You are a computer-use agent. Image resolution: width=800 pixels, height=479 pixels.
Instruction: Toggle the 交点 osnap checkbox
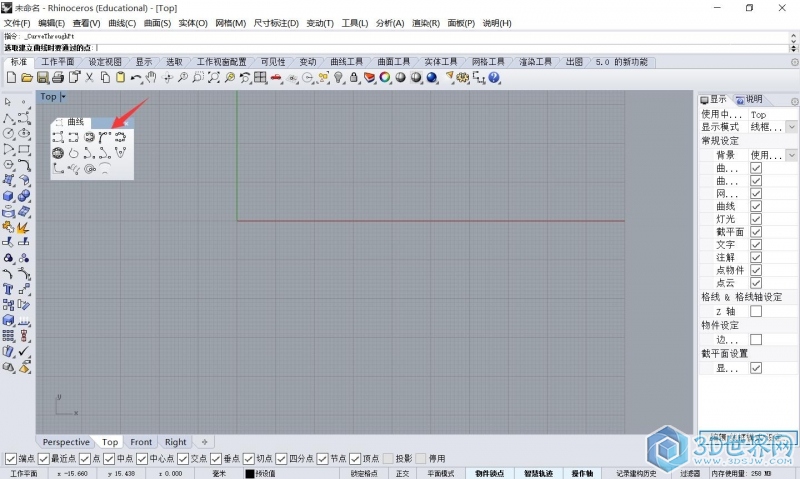click(x=183, y=459)
